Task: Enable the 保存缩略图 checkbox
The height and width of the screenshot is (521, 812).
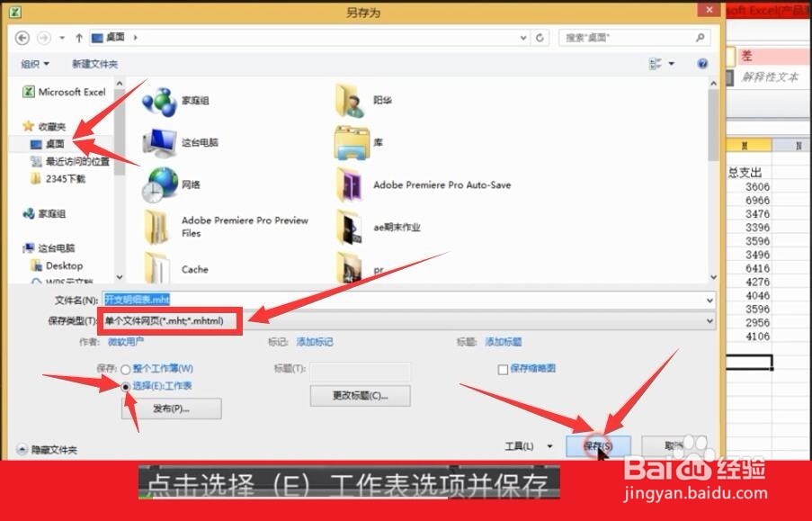Action: point(503,370)
